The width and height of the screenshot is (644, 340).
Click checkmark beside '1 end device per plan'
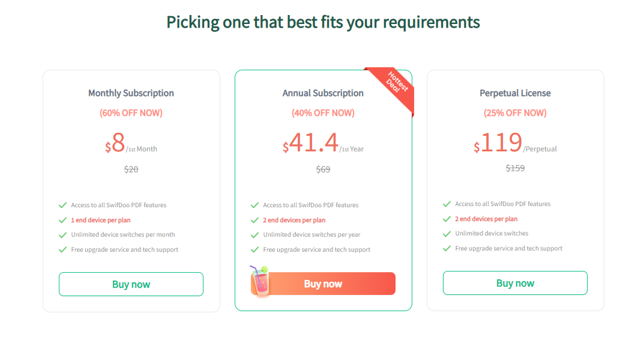click(63, 220)
